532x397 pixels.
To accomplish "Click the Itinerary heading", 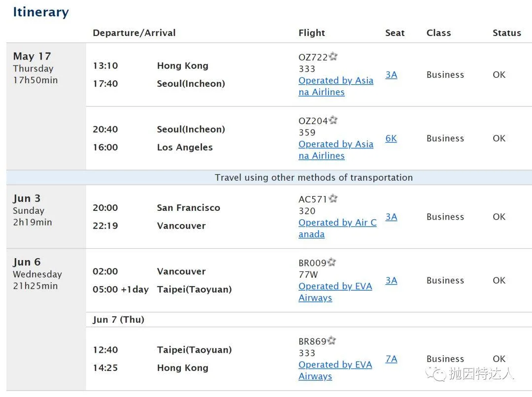I will pyautogui.click(x=41, y=12).
